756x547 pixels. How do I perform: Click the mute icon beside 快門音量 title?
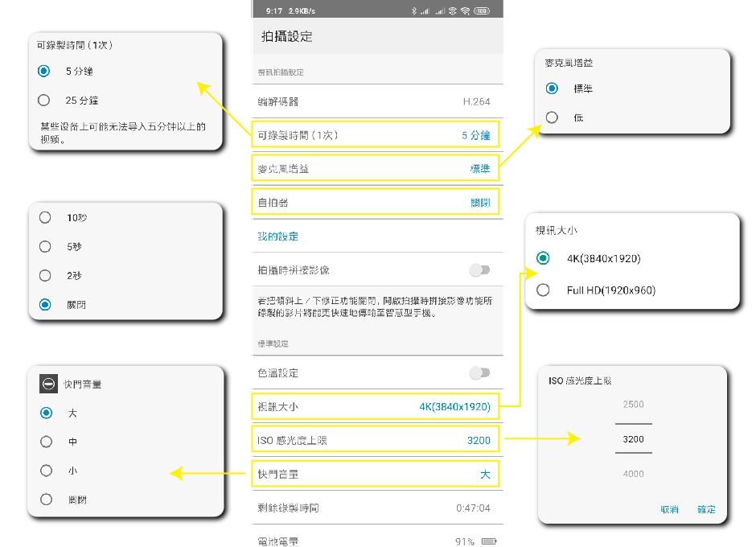(48, 384)
